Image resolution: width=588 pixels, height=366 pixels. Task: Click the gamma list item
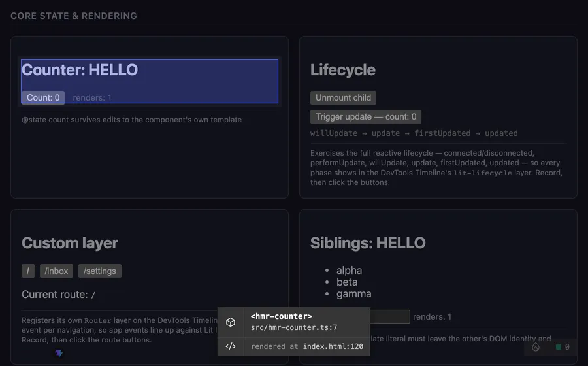pyautogui.click(x=353, y=294)
